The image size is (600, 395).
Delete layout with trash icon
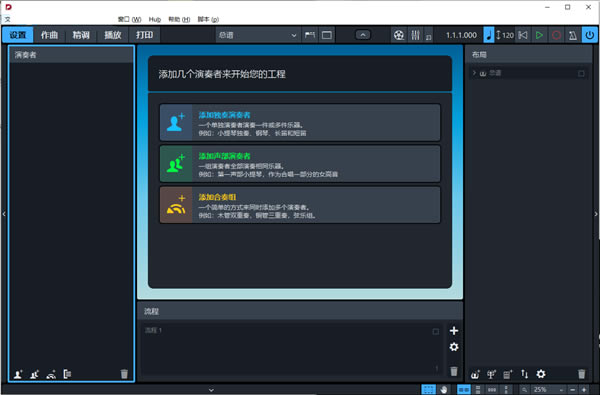coord(582,374)
